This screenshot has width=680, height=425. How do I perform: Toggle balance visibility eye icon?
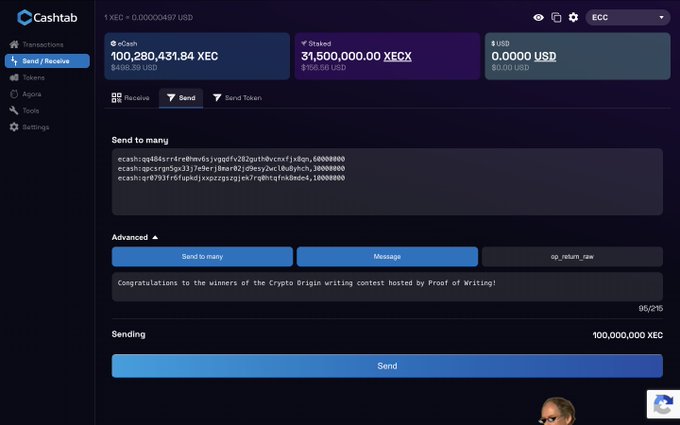(x=538, y=17)
